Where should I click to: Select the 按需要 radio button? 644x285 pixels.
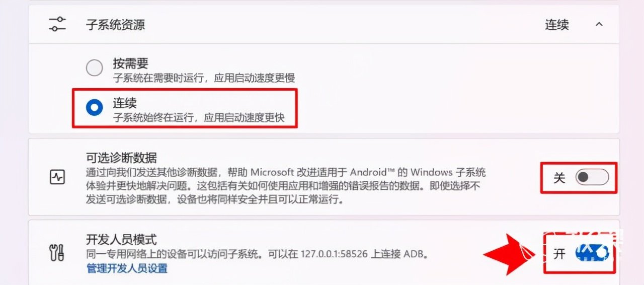(x=94, y=68)
